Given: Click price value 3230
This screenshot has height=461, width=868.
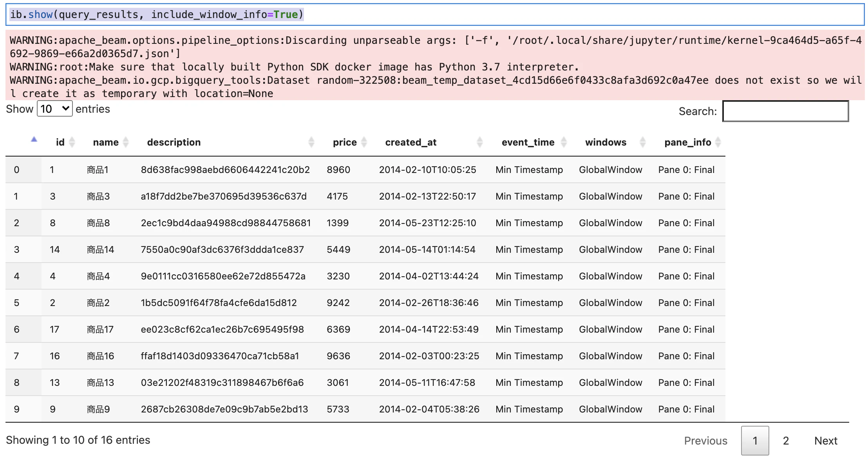Looking at the screenshot, I should [338, 276].
